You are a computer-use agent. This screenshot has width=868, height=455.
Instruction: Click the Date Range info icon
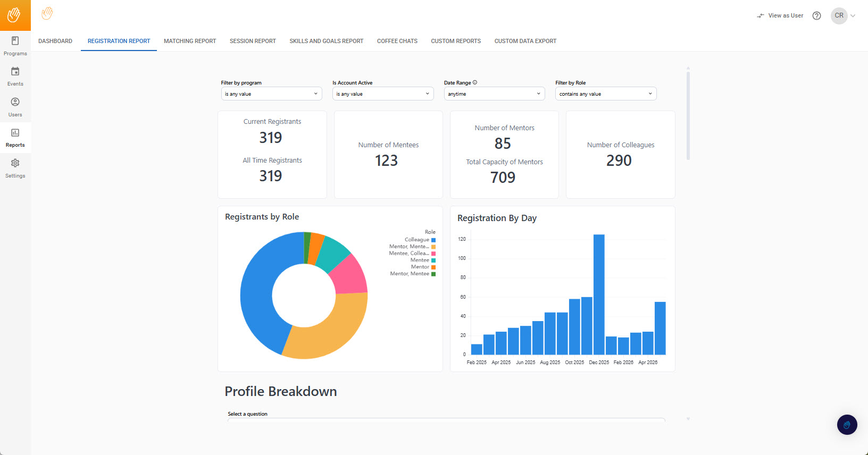tap(475, 82)
